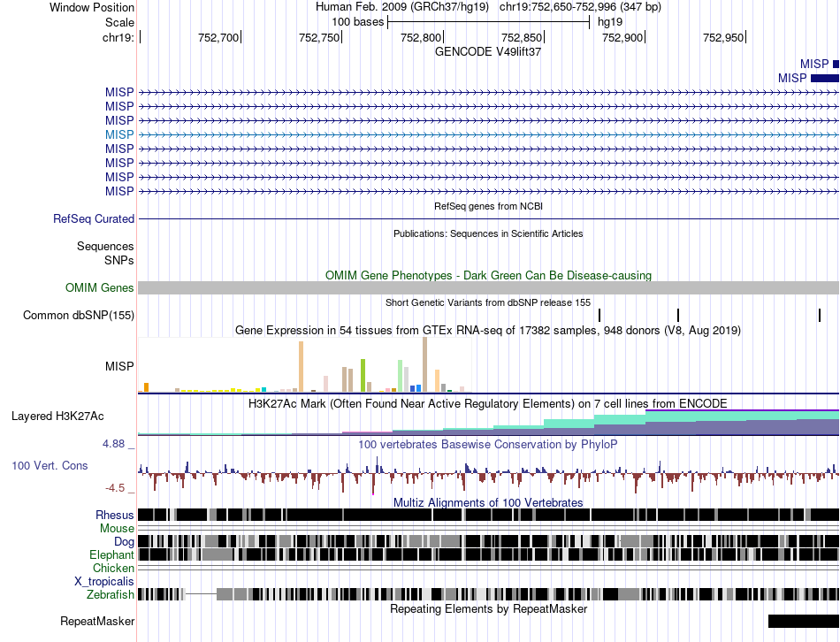Image resolution: width=840 pixels, height=642 pixels.
Task: Click the Elephant species label
Action: pyautogui.click(x=112, y=555)
